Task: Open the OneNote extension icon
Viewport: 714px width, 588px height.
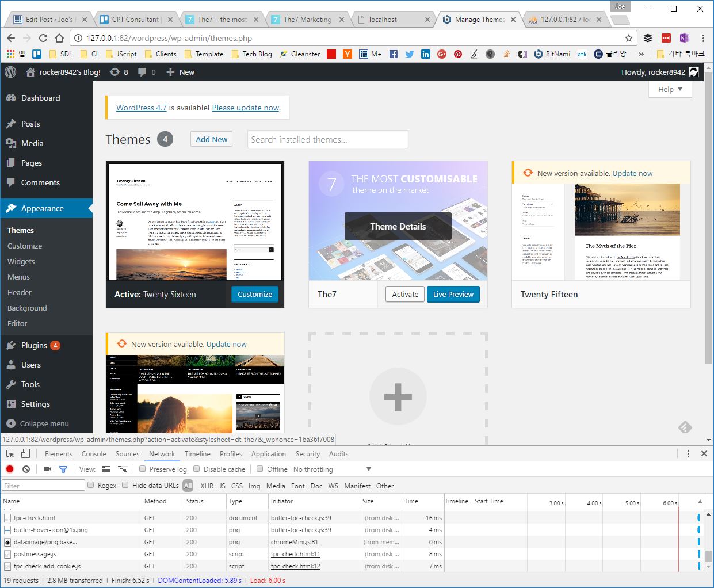Action: coord(684,38)
